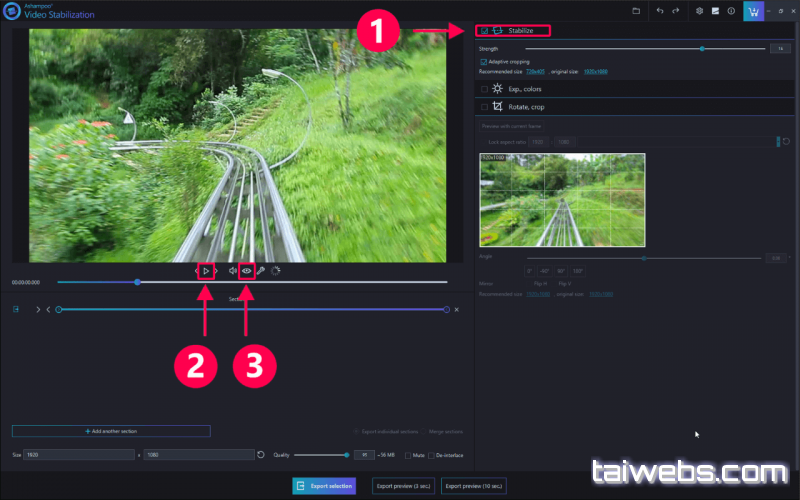Click Export preview (3 sec.) button

coord(403,486)
